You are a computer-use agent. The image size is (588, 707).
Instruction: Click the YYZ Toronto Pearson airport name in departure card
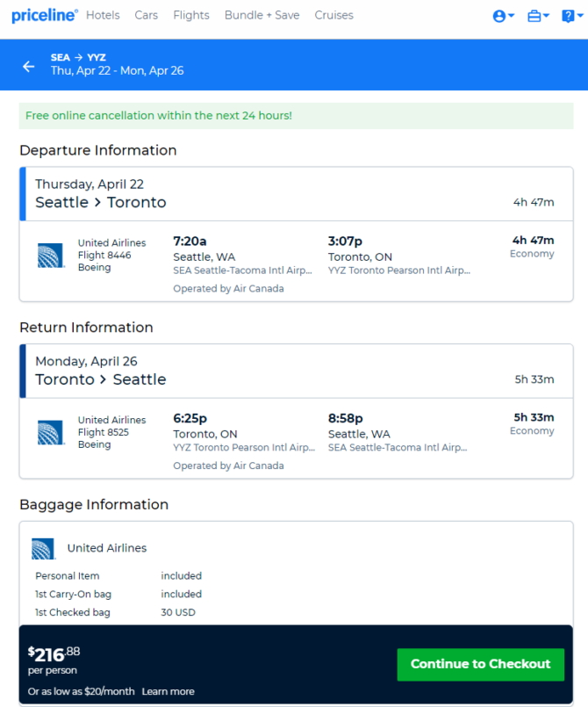pos(398,271)
